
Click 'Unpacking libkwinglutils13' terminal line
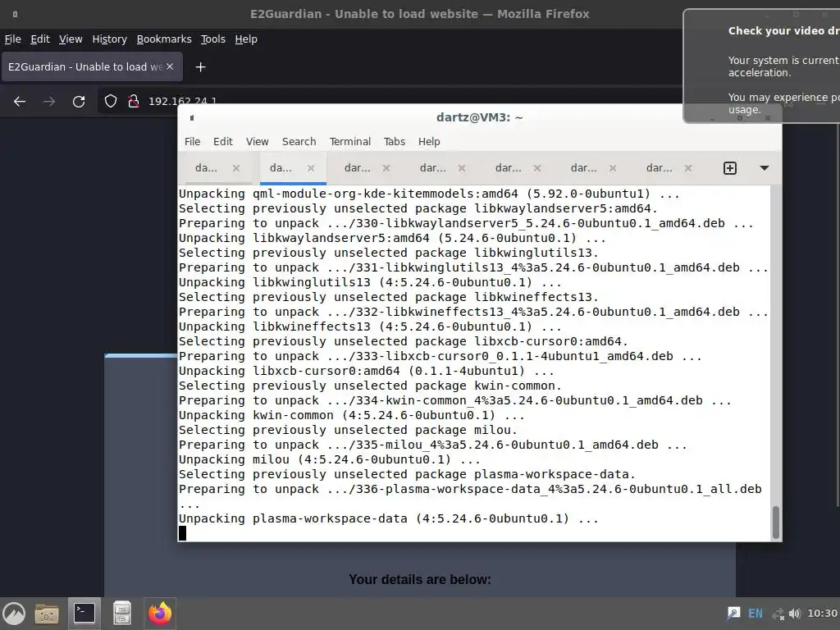370,282
